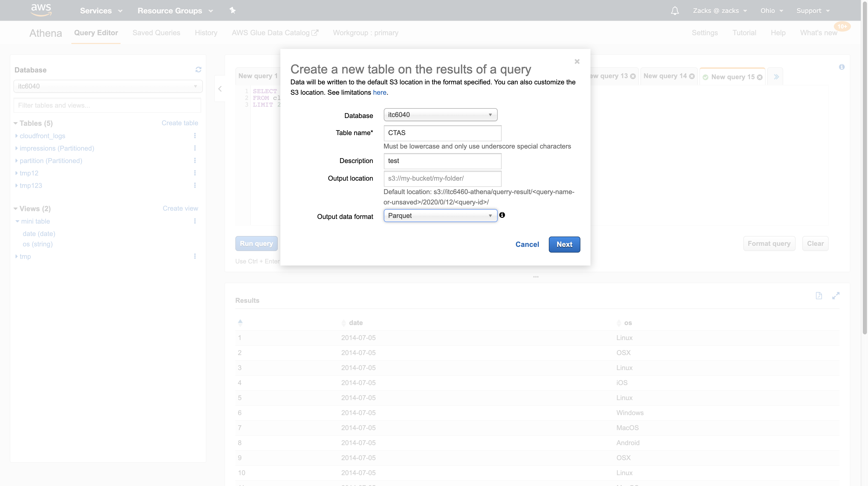Expand results panel with arrows icon
This screenshot has width=868, height=486.
click(x=836, y=296)
